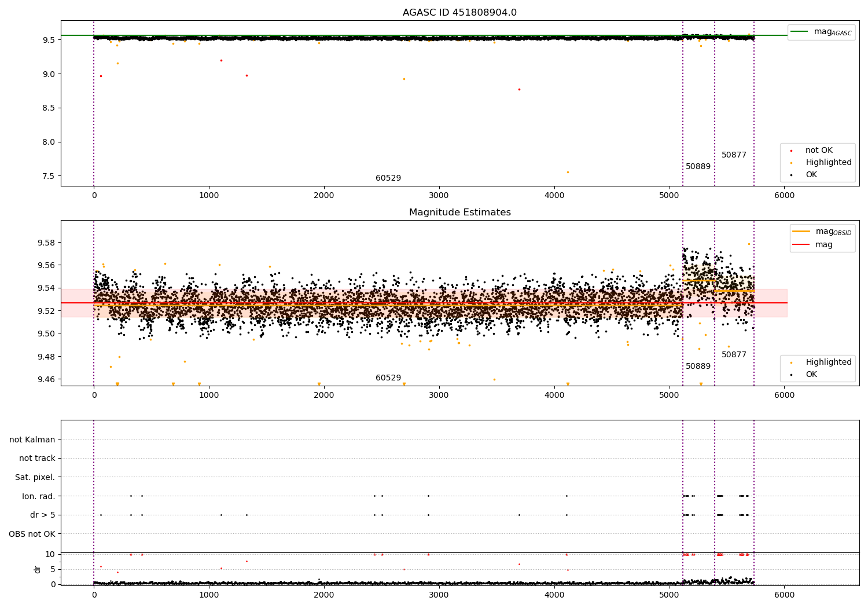868x608 pixels.
Task: Click the 10 tick on the dr axis
Action: [x=50, y=554]
